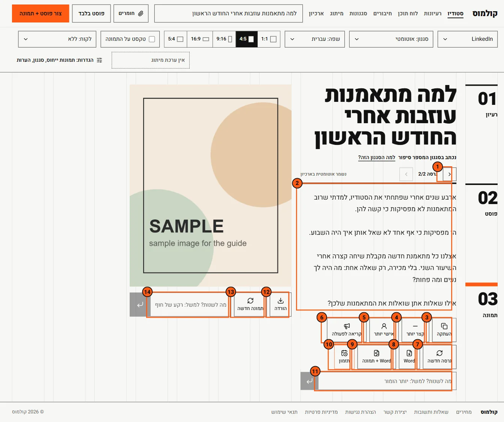Open the LinkedIn platform dropdown

point(468,39)
